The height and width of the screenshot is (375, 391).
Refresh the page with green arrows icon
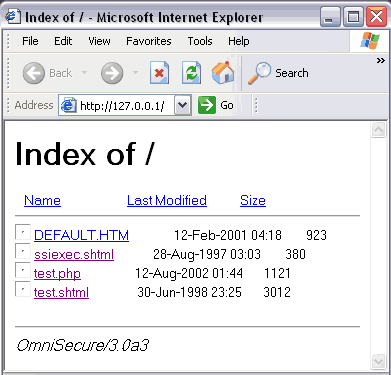pos(191,72)
